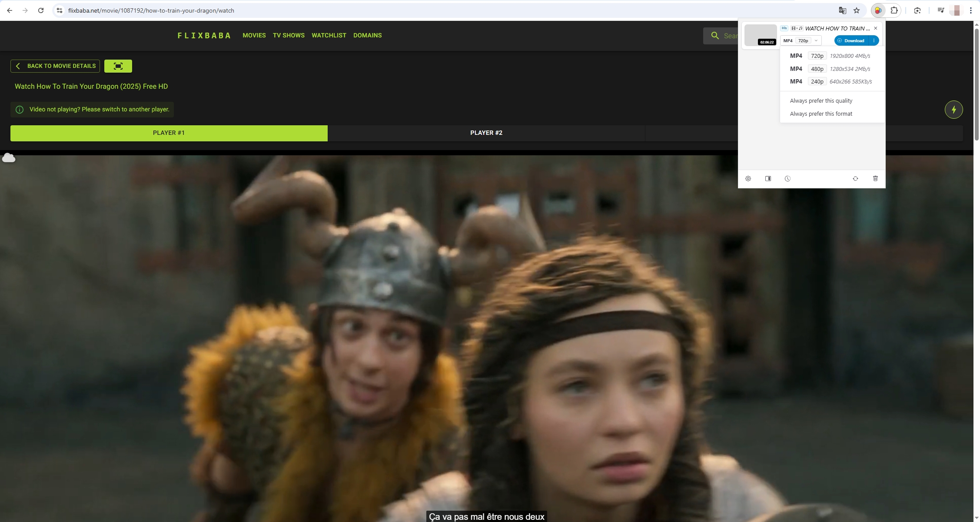Open the downloader side panel icon
Viewport: 980px width, 522px height.
point(768,178)
